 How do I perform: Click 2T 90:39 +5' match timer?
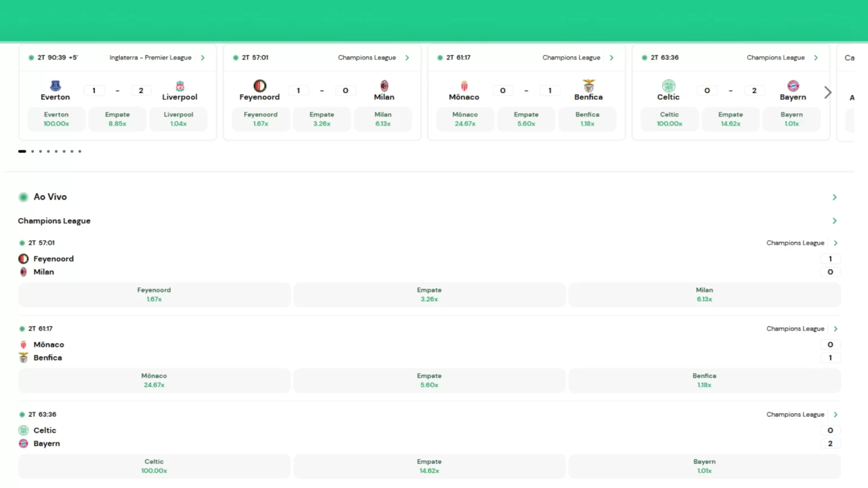pyautogui.click(x=58, y=58)
